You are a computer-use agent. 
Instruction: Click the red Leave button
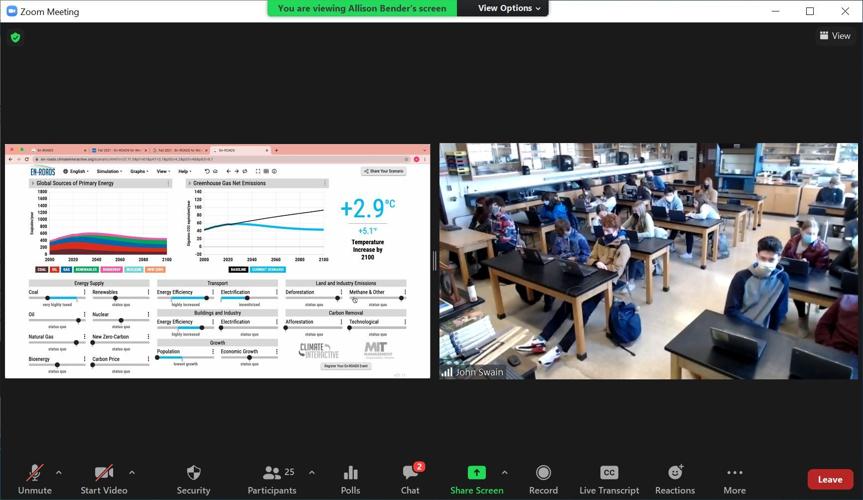[830, 479]
